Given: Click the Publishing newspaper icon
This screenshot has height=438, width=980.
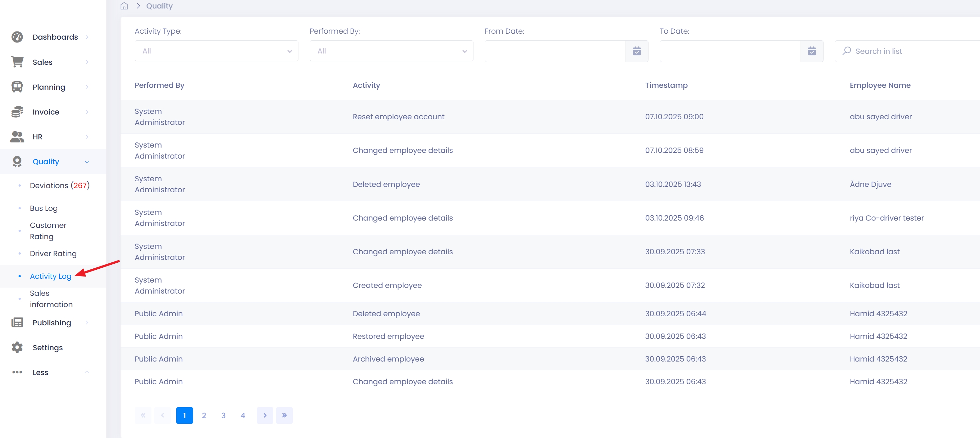Looking at the screenshot, I should [17, 323].
